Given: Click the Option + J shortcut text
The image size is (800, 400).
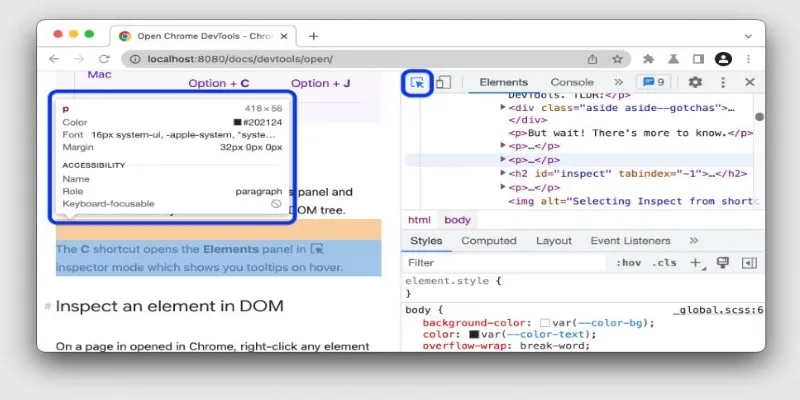Looking at the screenshot, I should pos(320,83).
